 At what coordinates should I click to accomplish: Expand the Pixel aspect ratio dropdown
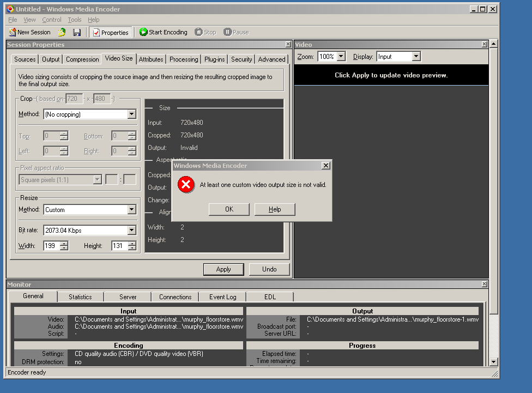(98, 179)
